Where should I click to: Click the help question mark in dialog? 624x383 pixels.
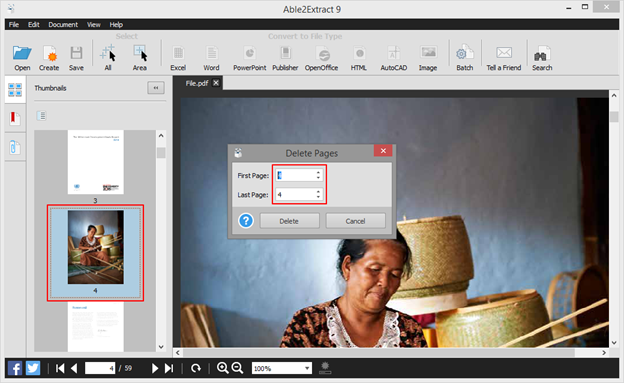pyautogui.click(x=246, y=220)
